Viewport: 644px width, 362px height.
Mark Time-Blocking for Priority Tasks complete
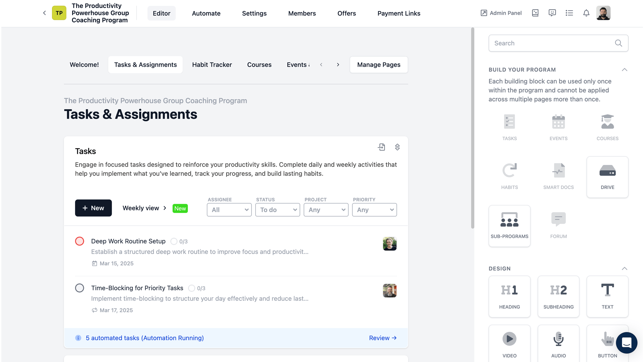[79, 288]
